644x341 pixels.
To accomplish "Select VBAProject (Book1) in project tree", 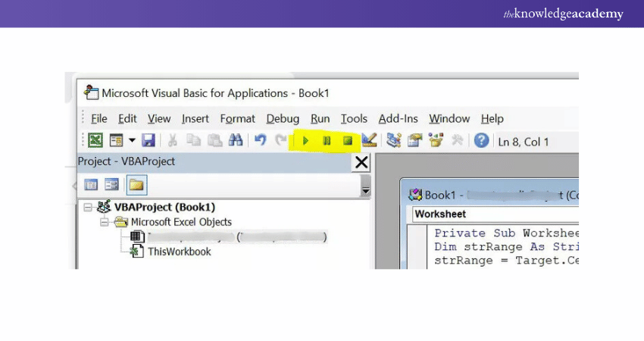I will click(164, 207).
